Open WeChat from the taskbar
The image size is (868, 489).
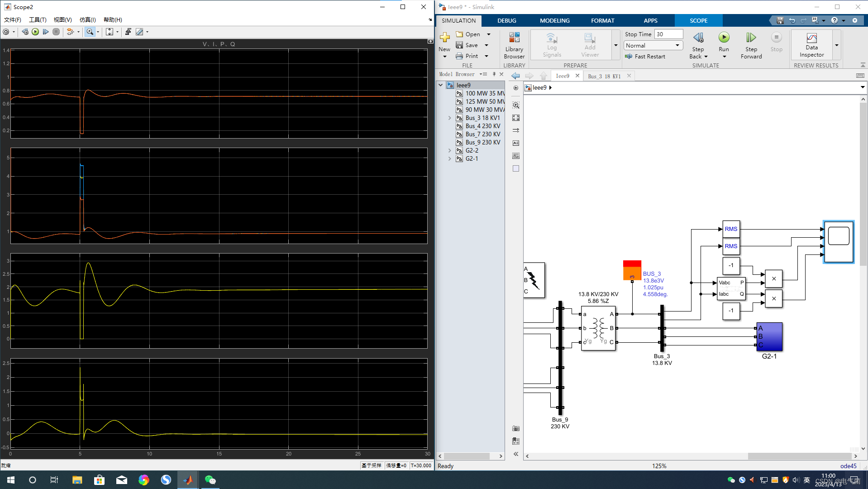click(210, 479)
